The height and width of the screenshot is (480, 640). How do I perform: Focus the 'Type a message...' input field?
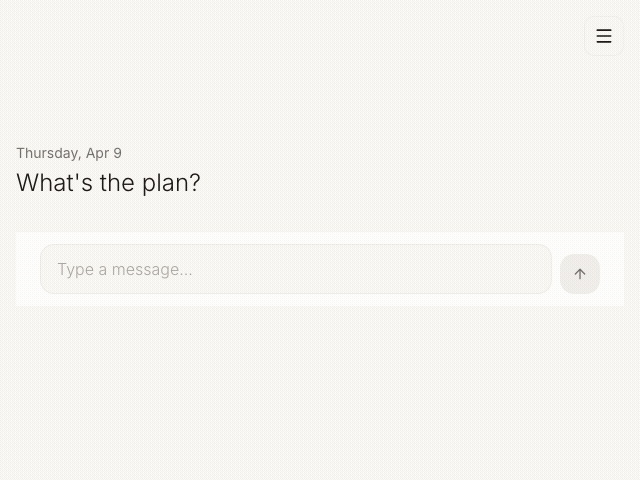click(296, 269)
